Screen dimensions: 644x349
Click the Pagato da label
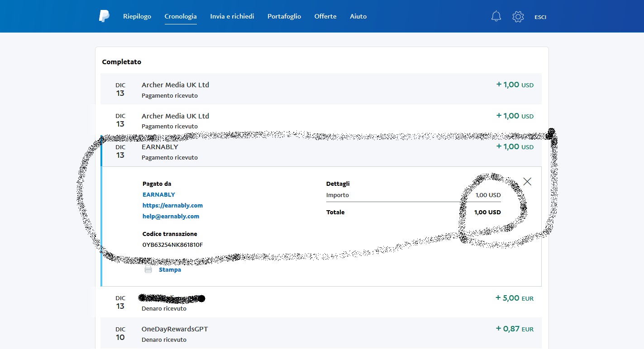[x=157, y=184]
